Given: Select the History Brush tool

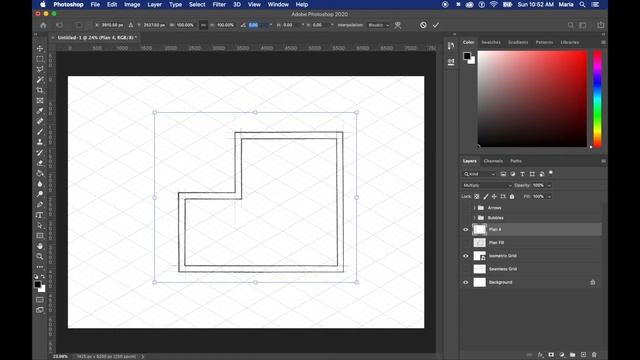Looking at the screenshot, I should point(40,153).
